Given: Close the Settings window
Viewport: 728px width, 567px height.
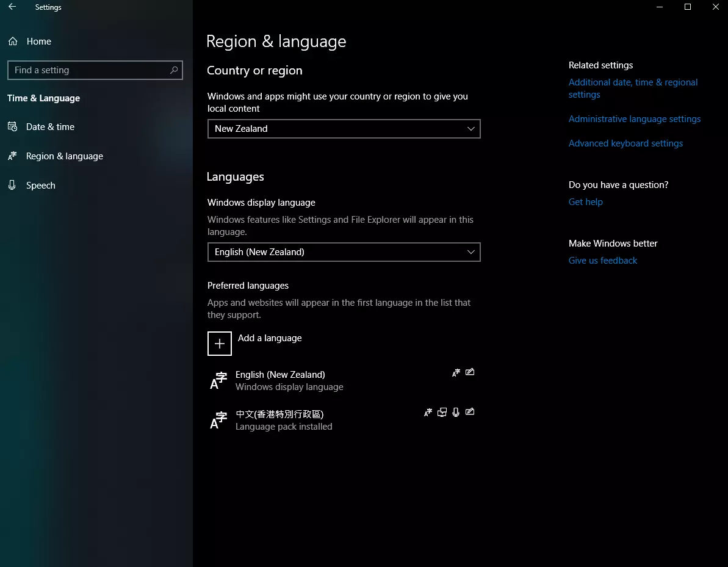Looking at the screenshot, I should click(715, 7).
